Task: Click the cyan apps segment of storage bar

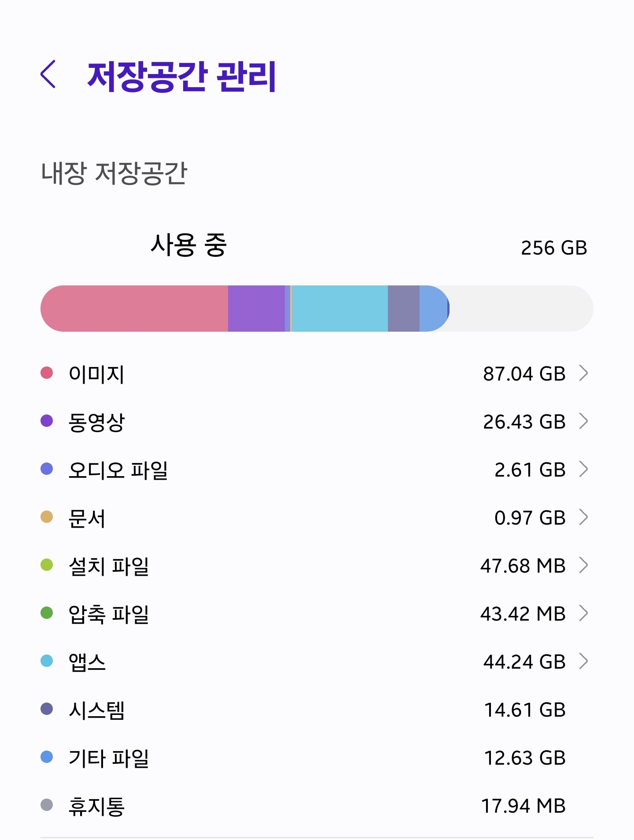Action: click(340, 308)
